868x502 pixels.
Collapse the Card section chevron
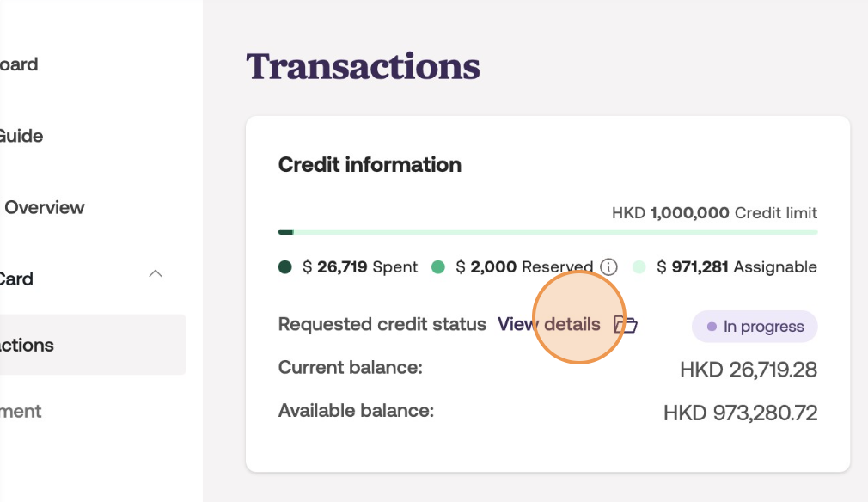(156, 274)
